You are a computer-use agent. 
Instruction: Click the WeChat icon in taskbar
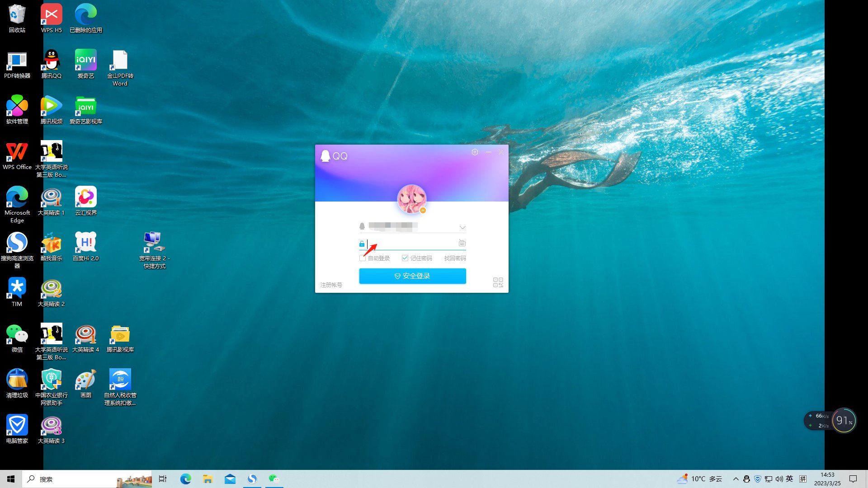click(x=274, y=479)
